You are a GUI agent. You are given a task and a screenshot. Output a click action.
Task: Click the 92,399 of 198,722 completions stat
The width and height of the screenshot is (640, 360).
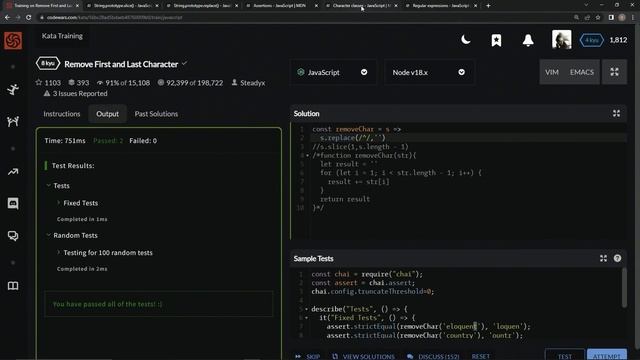click(190, 83)
